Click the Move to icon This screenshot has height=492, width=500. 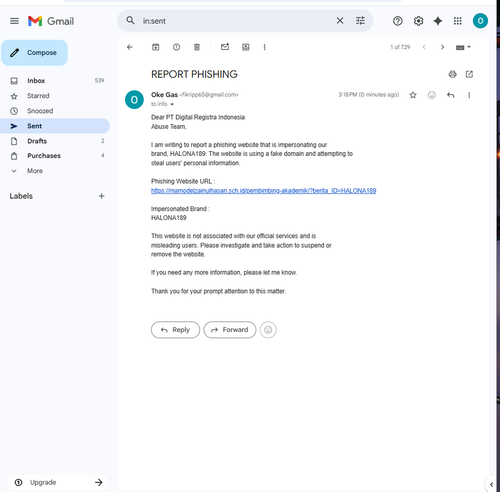point(246,47)
